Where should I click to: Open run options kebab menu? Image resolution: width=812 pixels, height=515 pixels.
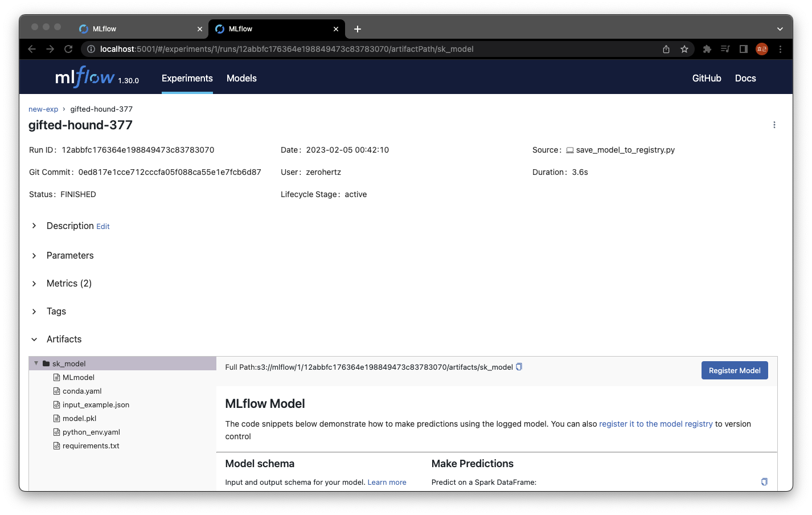[x=774, y=125]
